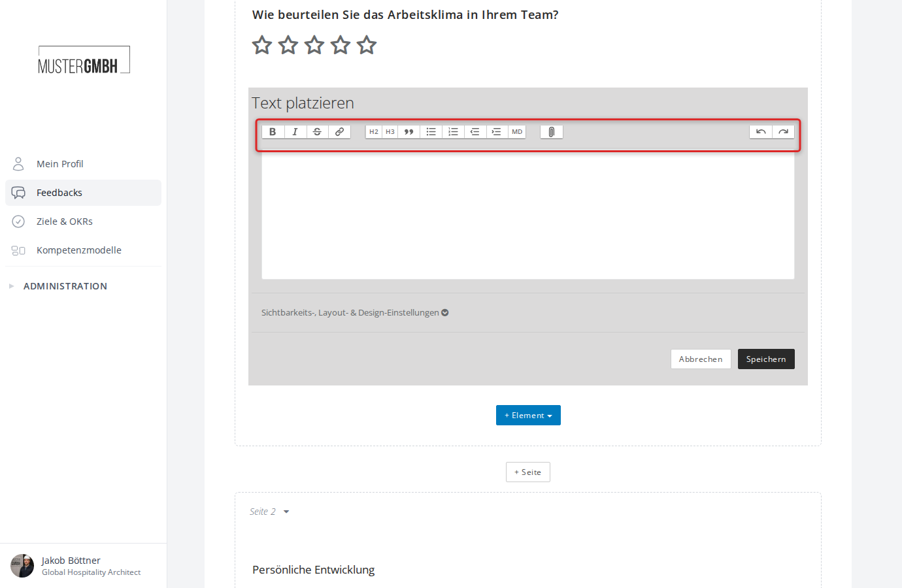
Task: Rate Arbeitsklima with the third star
Action: click(314, 45)
